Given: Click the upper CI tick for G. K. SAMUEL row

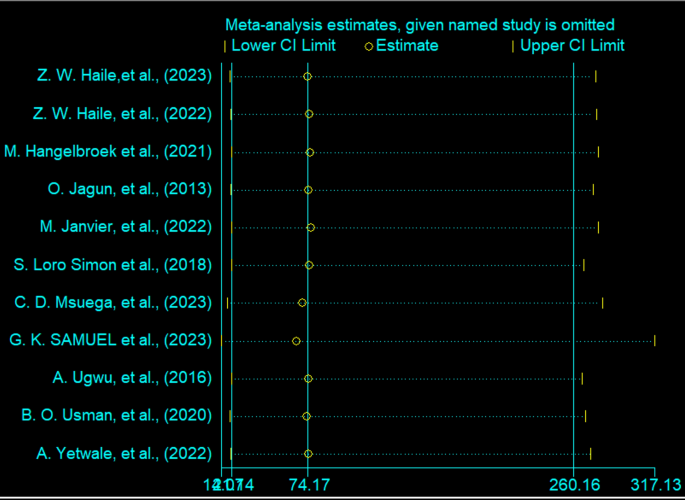Looking at the screenshot, I should point(654,341).
